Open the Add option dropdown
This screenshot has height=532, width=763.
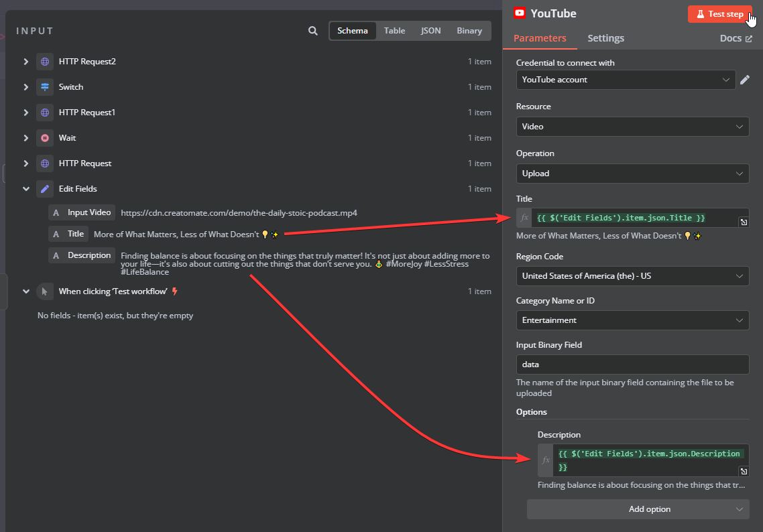click(638, 509)
